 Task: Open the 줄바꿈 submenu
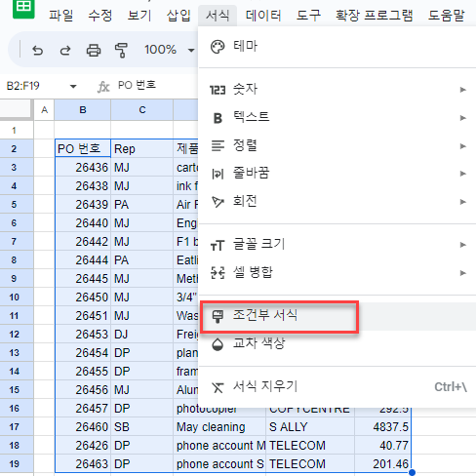(x=337, y=174)
